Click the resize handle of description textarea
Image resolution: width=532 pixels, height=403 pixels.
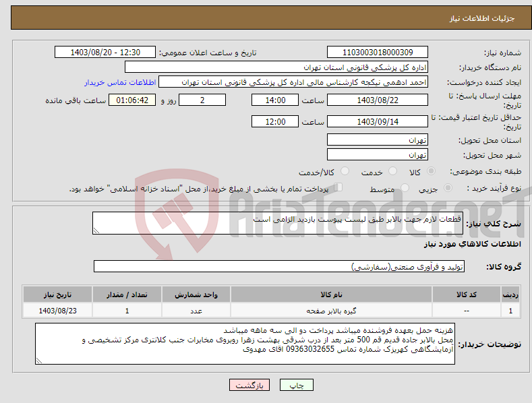pyautogui.click(x=96, y=230)
